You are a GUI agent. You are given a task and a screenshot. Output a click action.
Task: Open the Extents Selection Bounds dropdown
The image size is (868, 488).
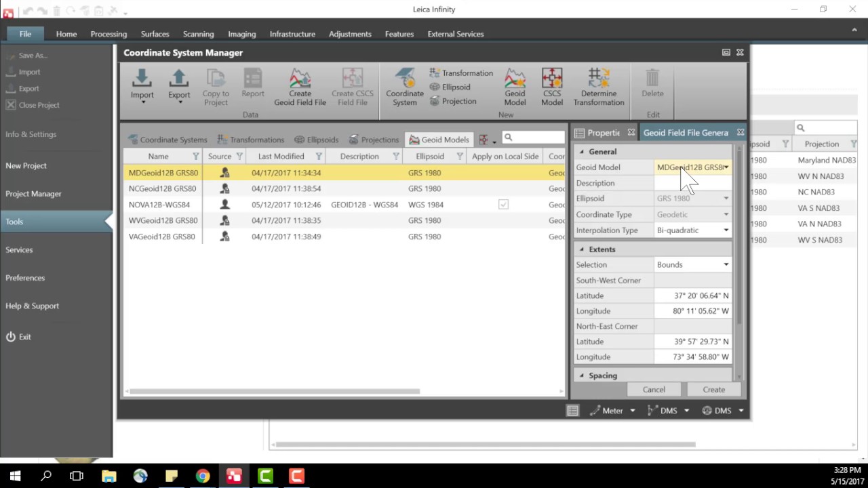click(726, 265)
